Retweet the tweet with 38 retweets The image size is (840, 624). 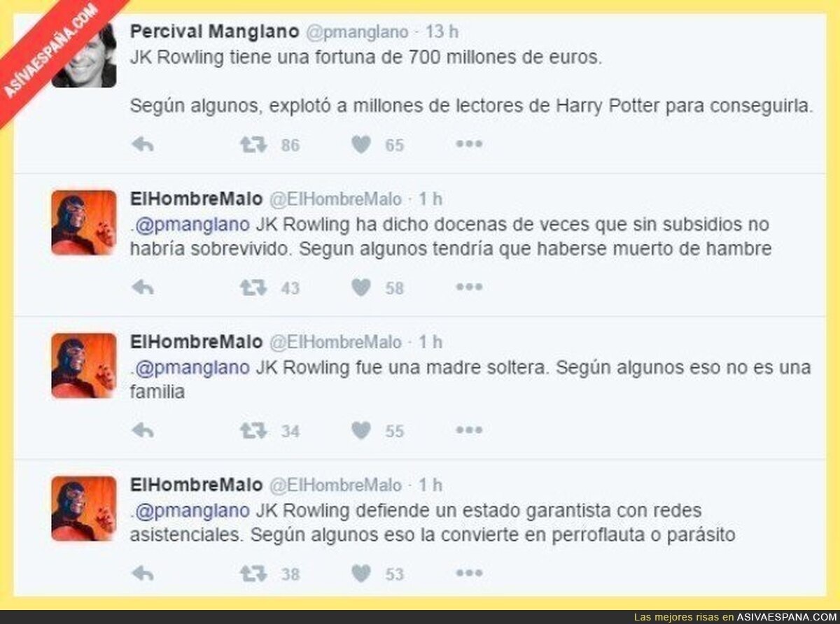click(x=253, y=574)
